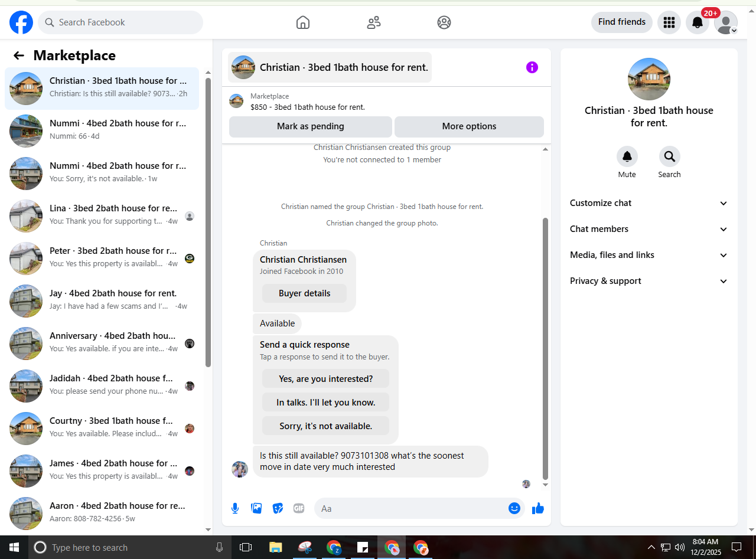
Task: Expand Media, files and links section
Action: [x=649, y=255]
